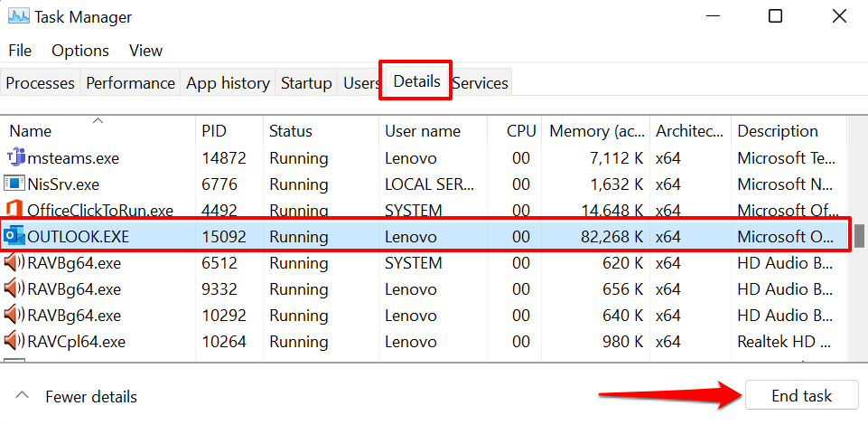Switch to the Services tab
868x425 pixels.
pos(480,83)
